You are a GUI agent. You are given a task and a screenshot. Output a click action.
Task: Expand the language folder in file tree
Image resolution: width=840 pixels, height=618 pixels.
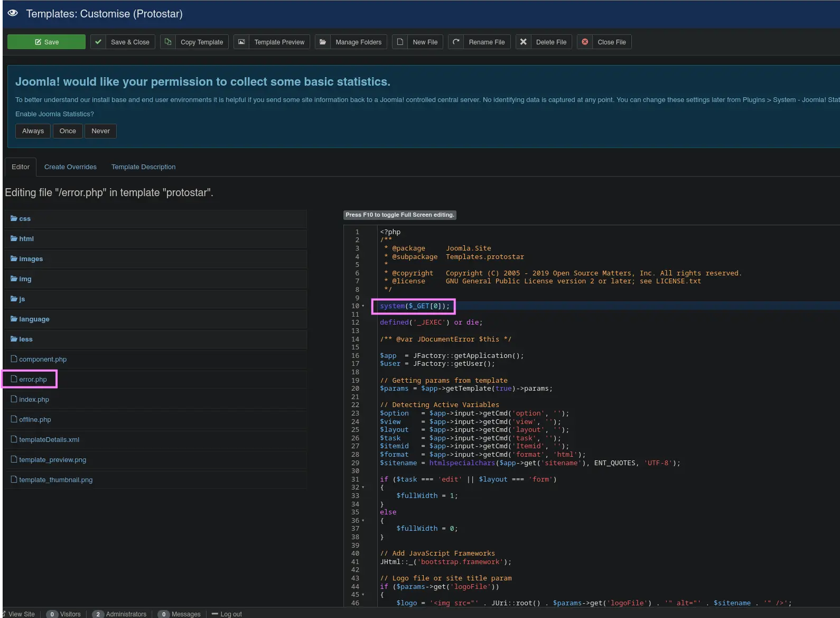[34, 319]
